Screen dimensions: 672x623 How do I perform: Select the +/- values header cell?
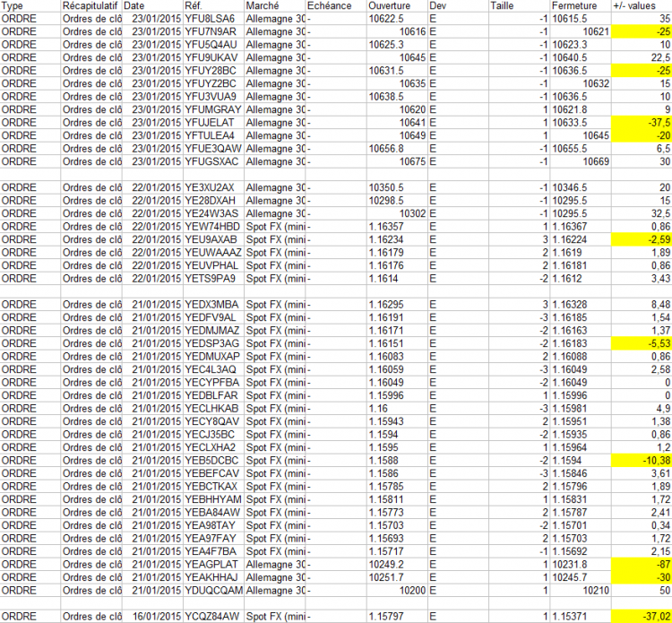(642, 6)
